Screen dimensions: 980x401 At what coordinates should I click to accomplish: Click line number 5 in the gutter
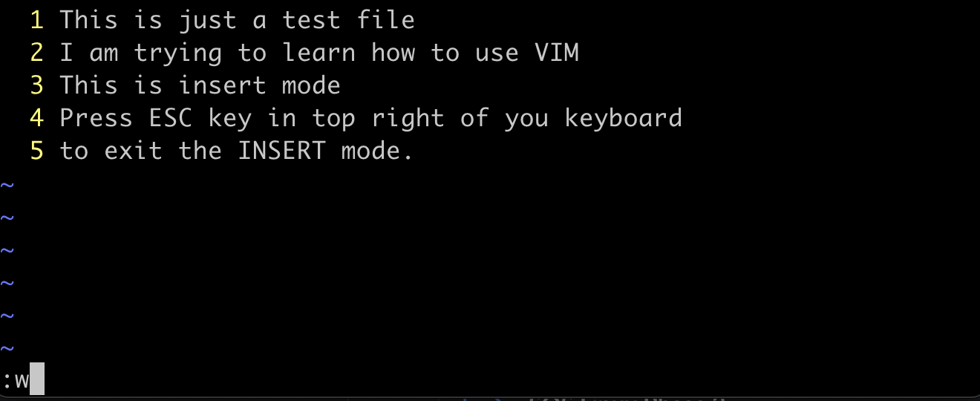pyautogui.click(x=36, y=151)
